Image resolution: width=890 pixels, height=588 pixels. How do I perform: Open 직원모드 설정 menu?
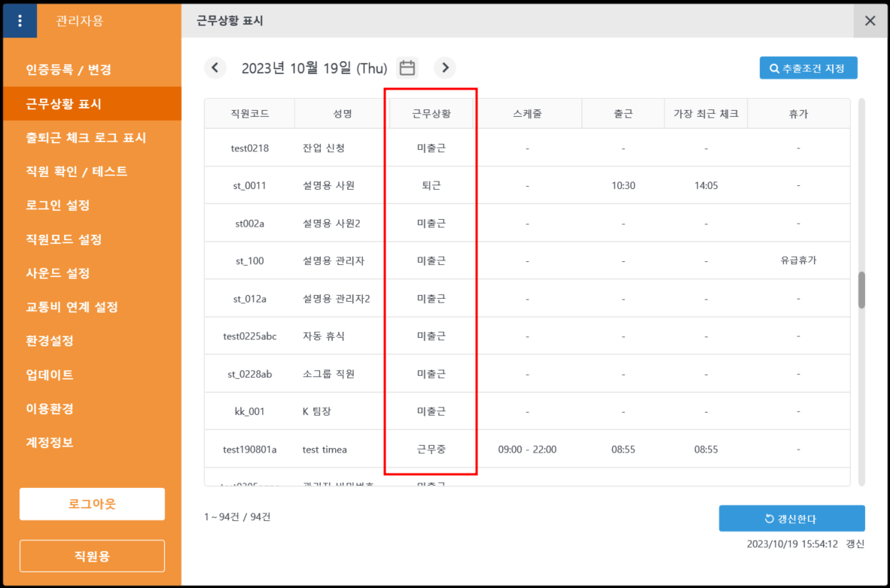coord(64,239)
